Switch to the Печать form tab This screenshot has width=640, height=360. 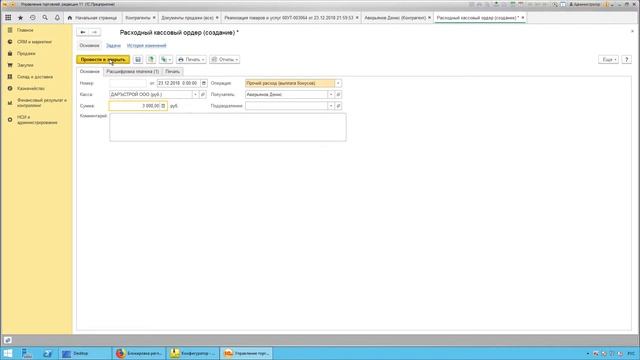[172, 71]
